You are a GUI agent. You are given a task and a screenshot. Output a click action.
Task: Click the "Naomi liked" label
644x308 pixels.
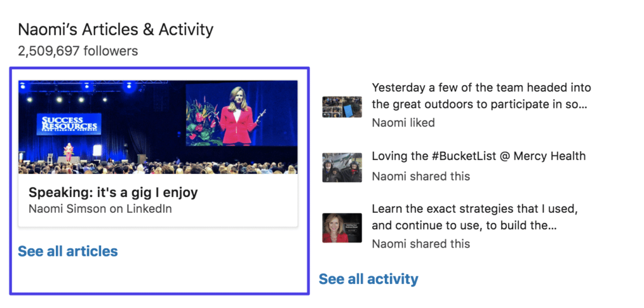point(402,123)
